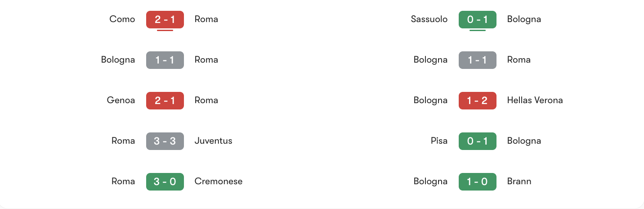The width and height of the screenshot is (644, 209).
Task: Open the Pisa 0-1 Bologna result
Action: tap(478, 141)
